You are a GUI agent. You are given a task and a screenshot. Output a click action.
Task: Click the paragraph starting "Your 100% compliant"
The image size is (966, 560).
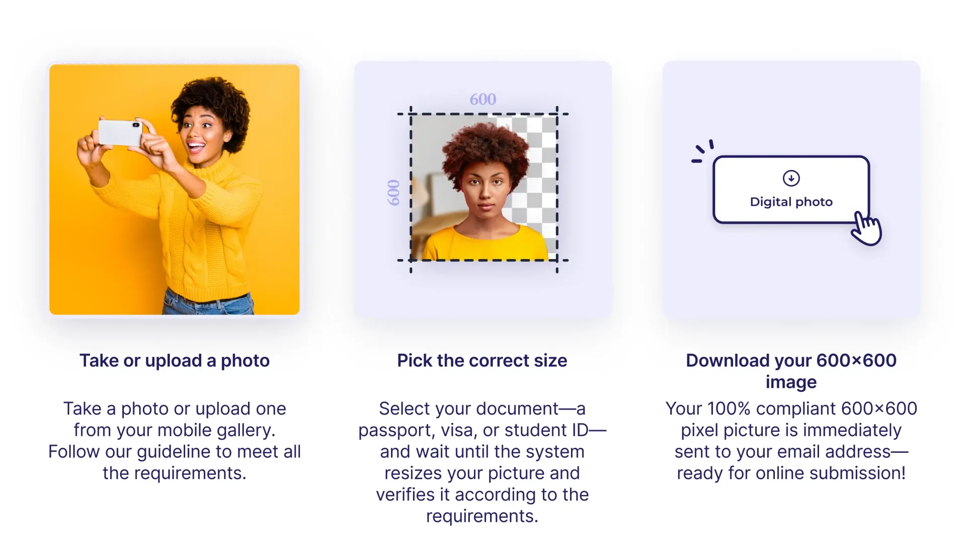(x=791, y=440)
